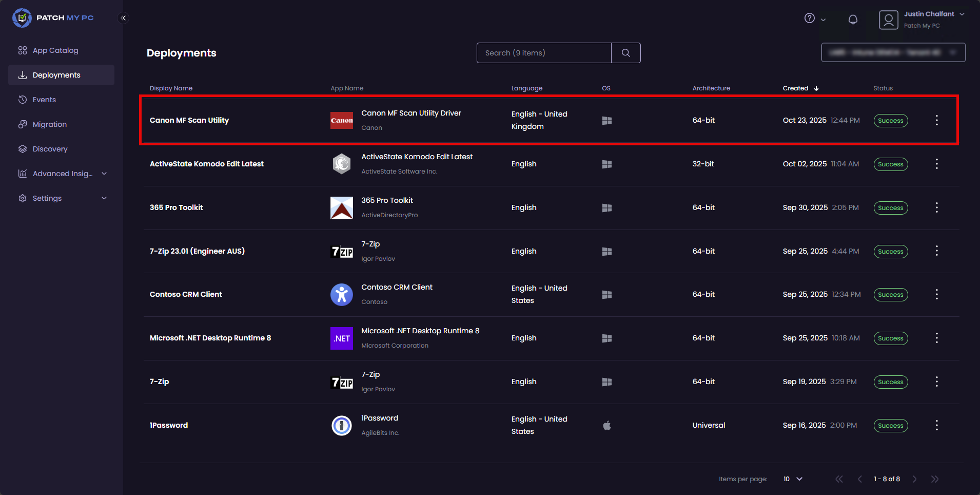Open the kebab menu for Canon MF Scan Utility

tap(936, 120)
